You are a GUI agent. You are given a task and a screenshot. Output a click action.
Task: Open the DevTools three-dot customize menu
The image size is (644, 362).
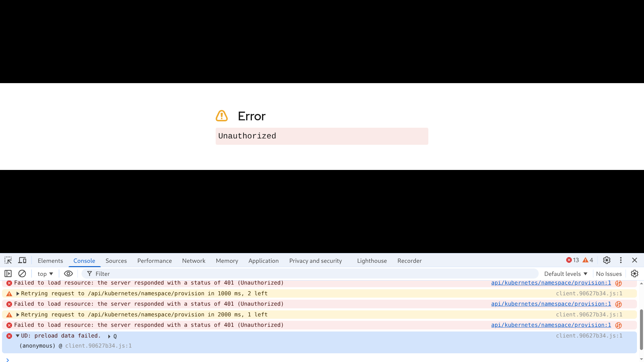[x=621, y=260]
